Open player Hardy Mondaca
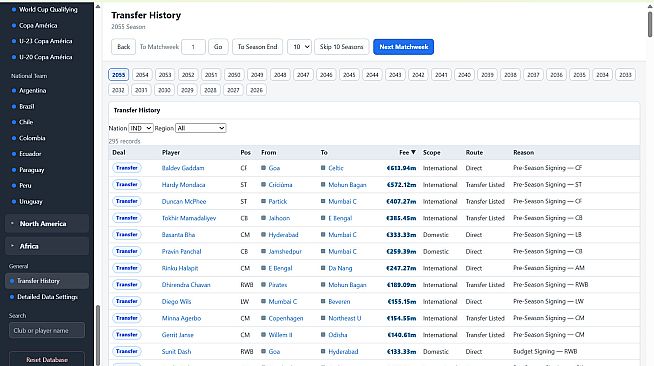 pyautogui.click(x=183, y=185)
